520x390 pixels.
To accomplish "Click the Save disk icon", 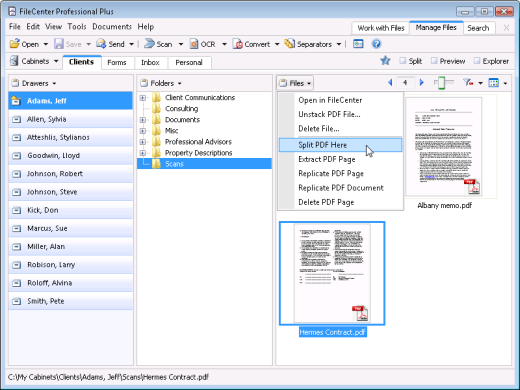I will coord(59,44).
